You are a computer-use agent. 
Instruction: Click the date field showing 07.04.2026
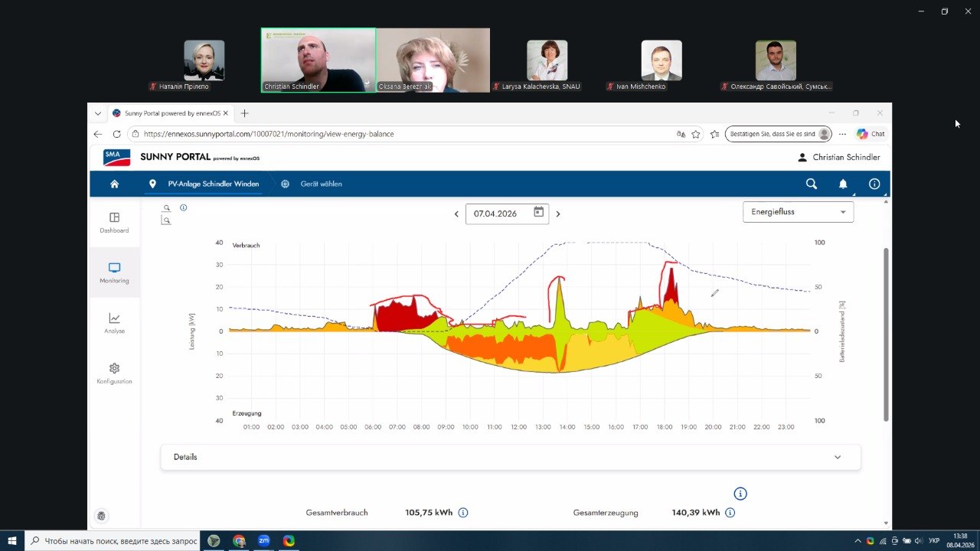[x=498, y=214]
